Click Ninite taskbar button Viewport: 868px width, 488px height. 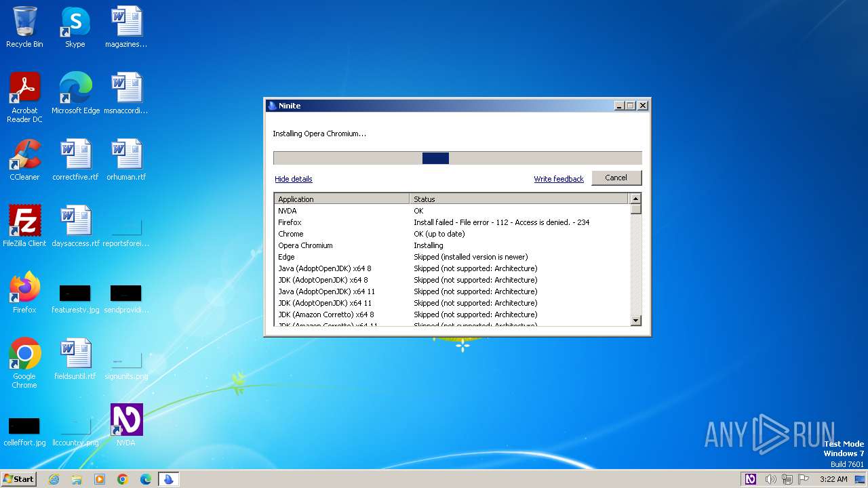(x=169, y=479)
